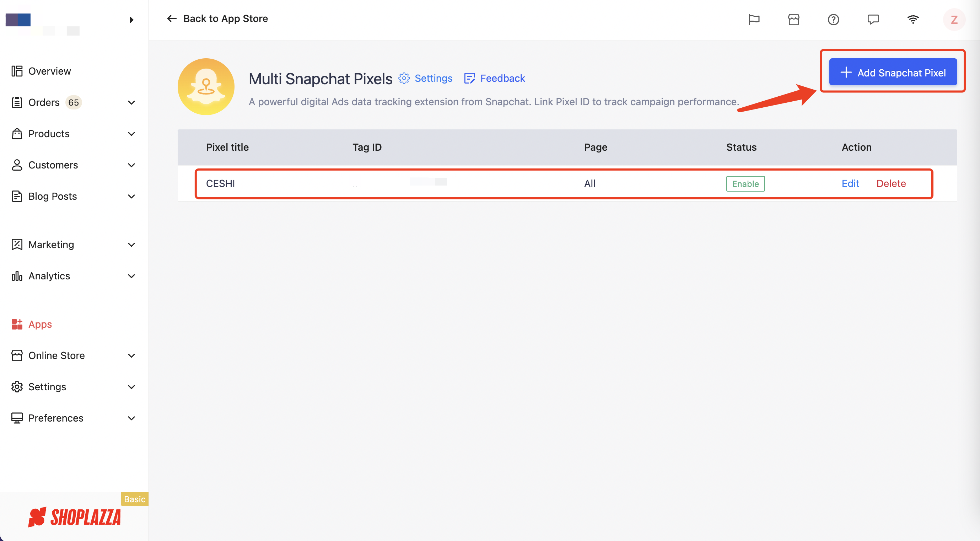Click the Tag ID column header

(367, 147)
